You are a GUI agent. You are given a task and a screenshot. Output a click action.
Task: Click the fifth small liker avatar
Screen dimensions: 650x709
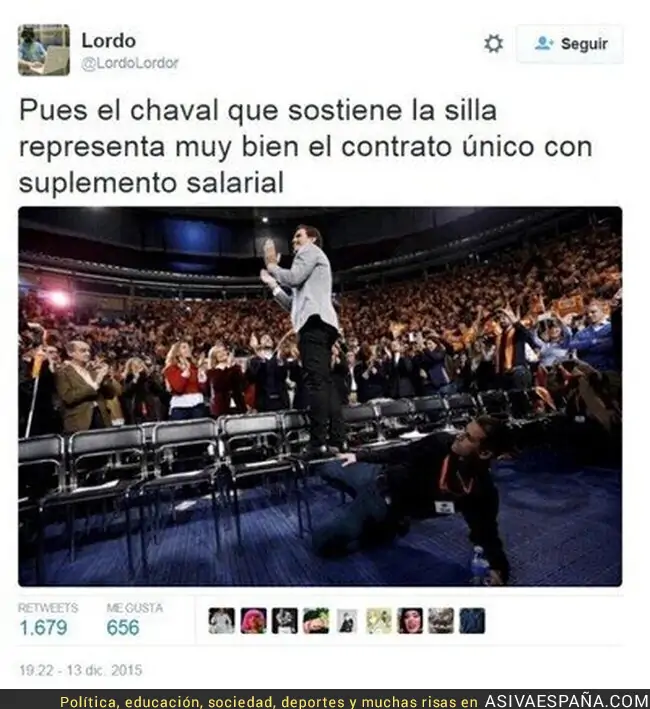(x=347, y=620)
